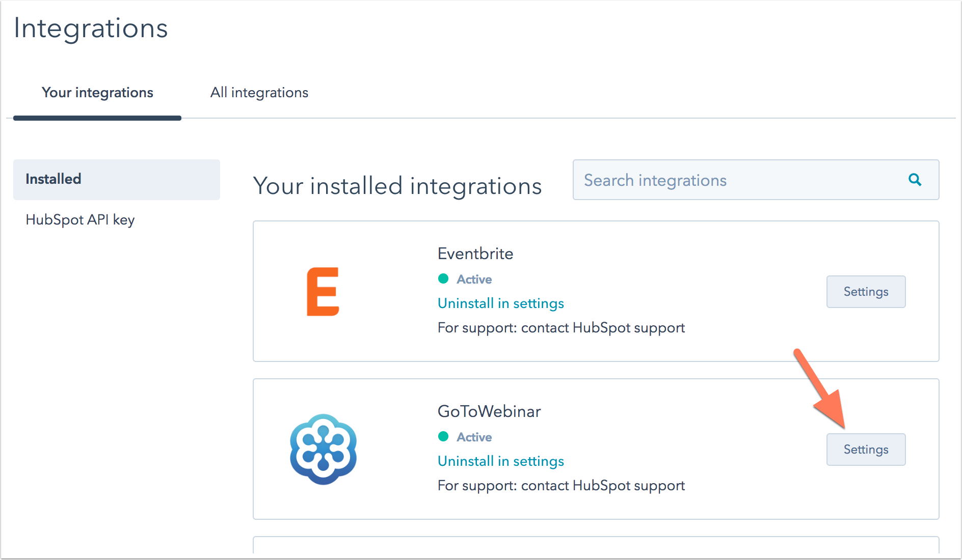Click the GoToWebinar logo icon

coord(323,450)
